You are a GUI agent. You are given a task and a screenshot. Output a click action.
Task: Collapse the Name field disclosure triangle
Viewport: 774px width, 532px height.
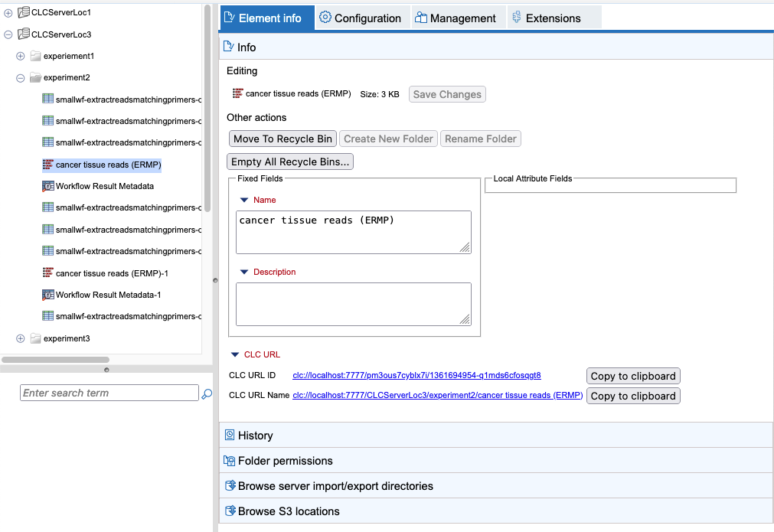click(246, 199)
